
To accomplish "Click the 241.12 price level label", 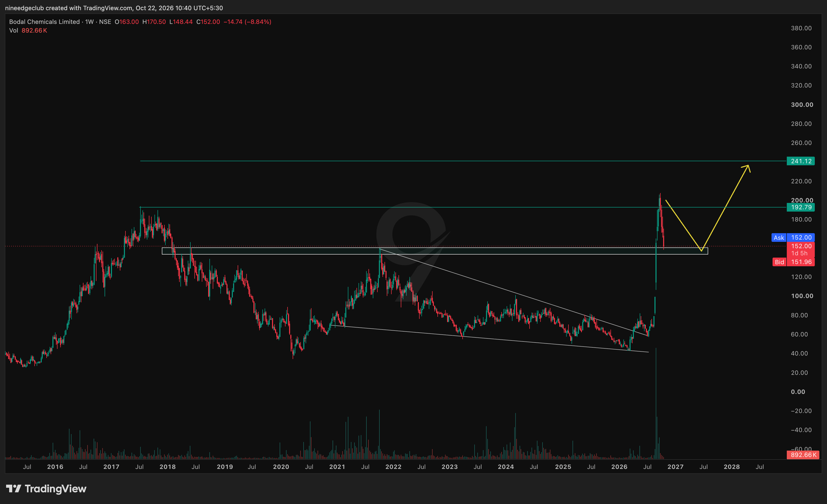I will point(801,161).
